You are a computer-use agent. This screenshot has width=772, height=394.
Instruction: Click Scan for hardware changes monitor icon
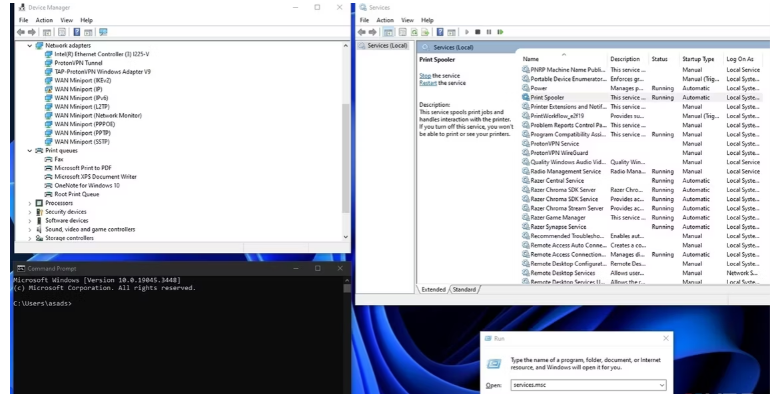tap(103, 32)
